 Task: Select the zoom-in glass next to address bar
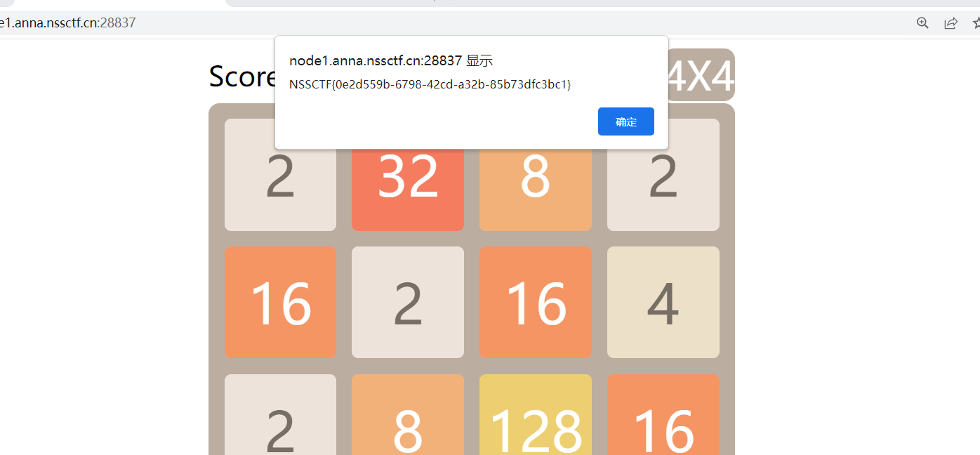922,22
